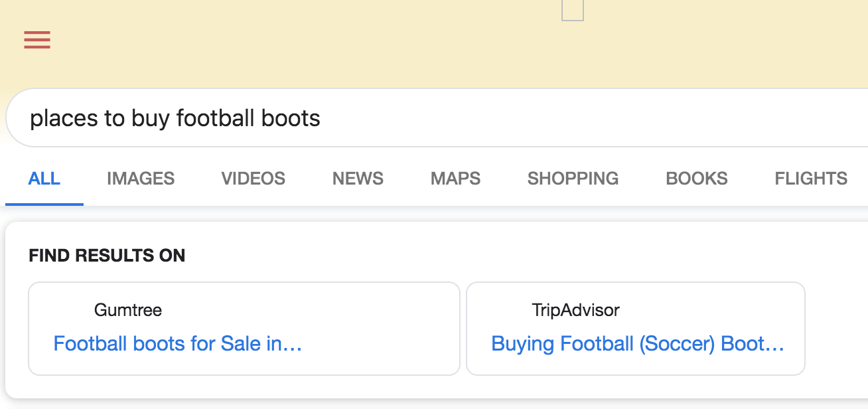Image resolution: width=868 pixels, height=409 pixels.
Task: Click the blank favicon slot left of TripAdvisor
Action: 507,310
